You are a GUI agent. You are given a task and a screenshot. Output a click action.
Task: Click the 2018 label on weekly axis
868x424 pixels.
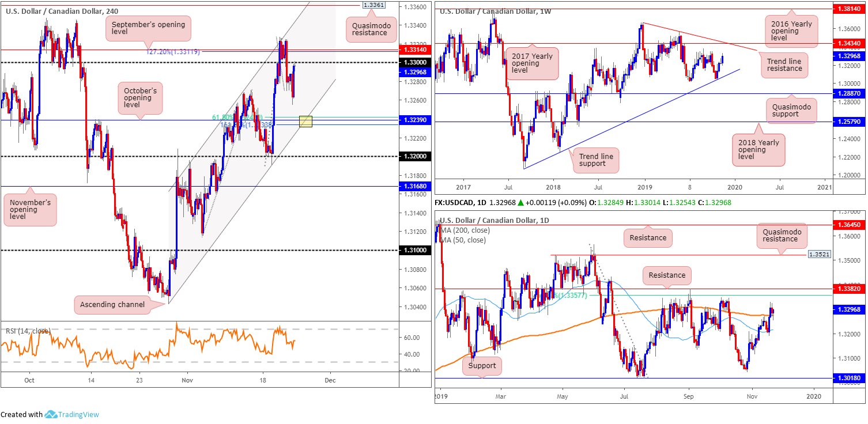tap(553, 187)
